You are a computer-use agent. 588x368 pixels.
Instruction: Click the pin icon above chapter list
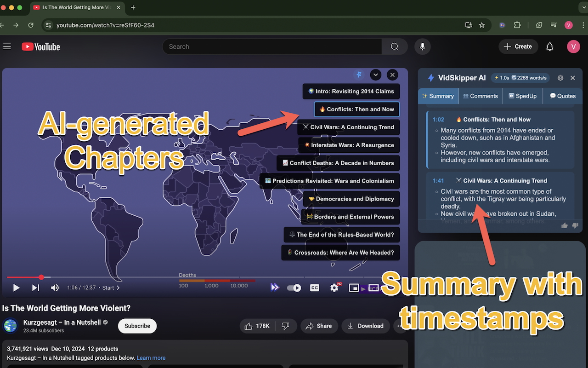(359, 75)
